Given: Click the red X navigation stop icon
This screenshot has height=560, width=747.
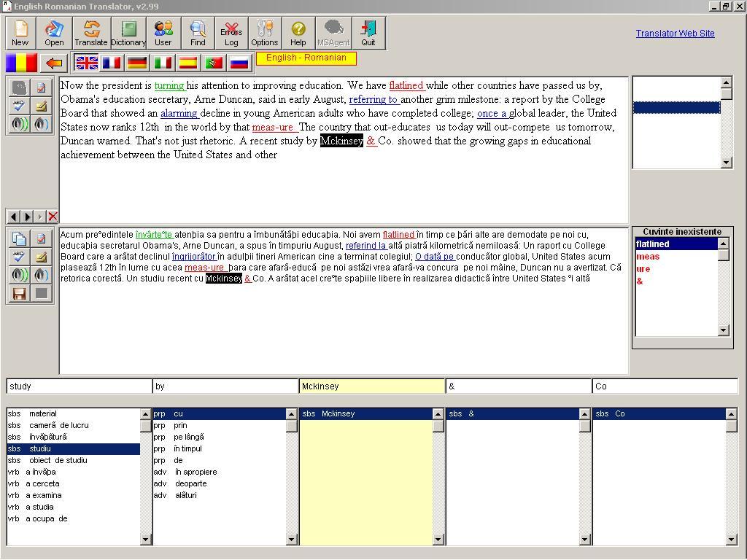Looking at the screenshot, I should [x=52, y=216].
